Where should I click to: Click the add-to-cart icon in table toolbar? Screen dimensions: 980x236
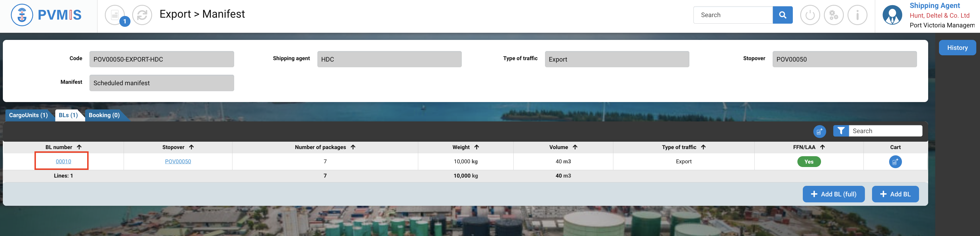[x=819, y=131]
